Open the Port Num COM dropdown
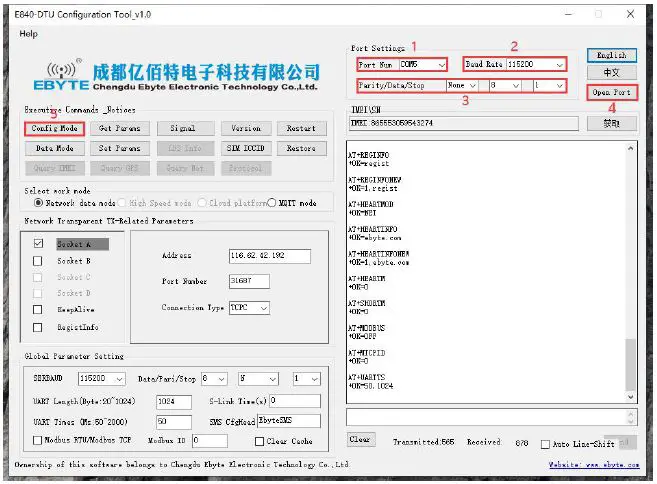657x484 pixels. pos(422,65)
